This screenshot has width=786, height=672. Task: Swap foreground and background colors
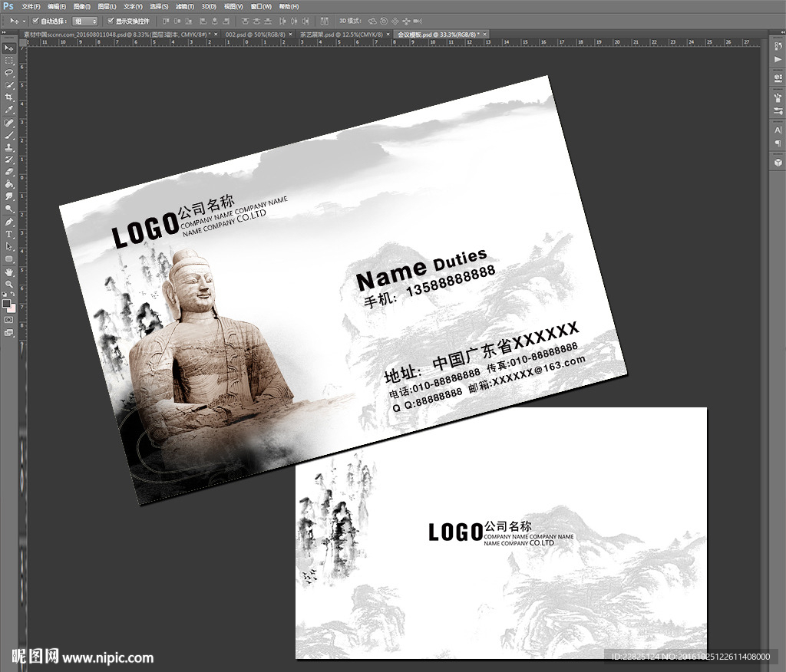[13, 294]
